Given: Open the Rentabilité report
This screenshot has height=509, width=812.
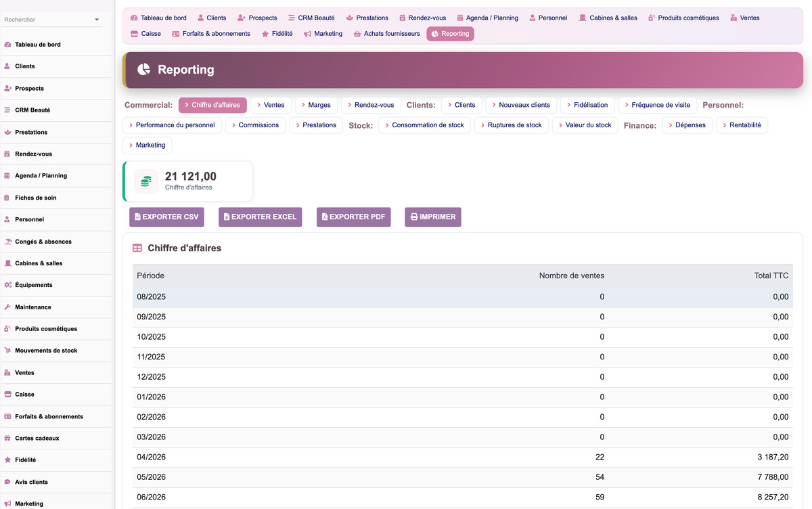Looking at the screenshot, I should pos(742,125).
